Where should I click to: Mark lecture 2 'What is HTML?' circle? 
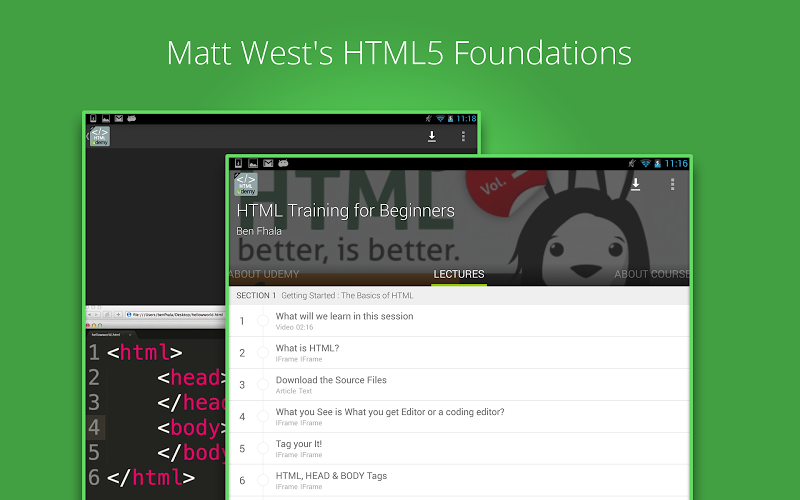263,353
